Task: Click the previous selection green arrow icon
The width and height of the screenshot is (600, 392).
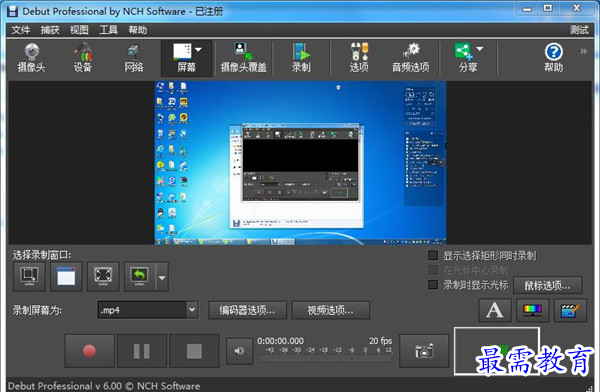Action: click(140, 276)
